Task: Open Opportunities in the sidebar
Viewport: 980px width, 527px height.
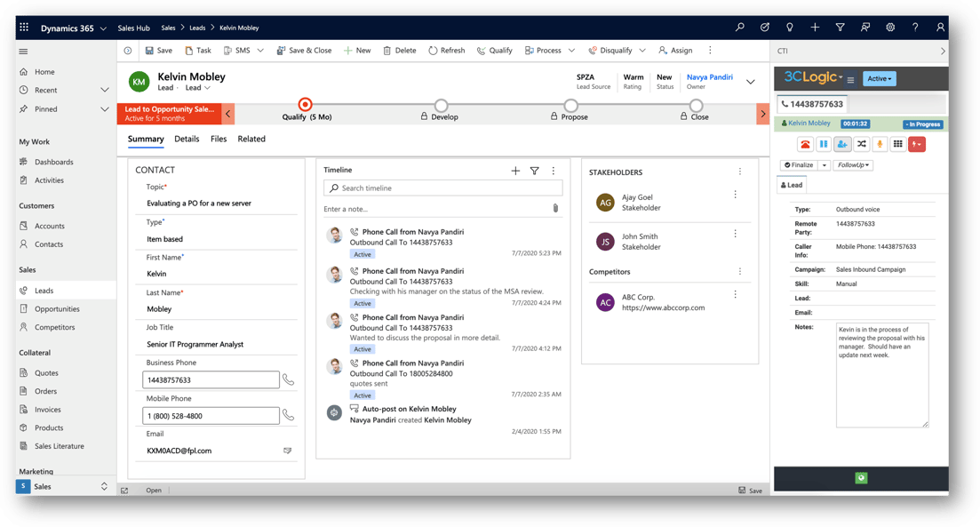Action: coord(57,308)
